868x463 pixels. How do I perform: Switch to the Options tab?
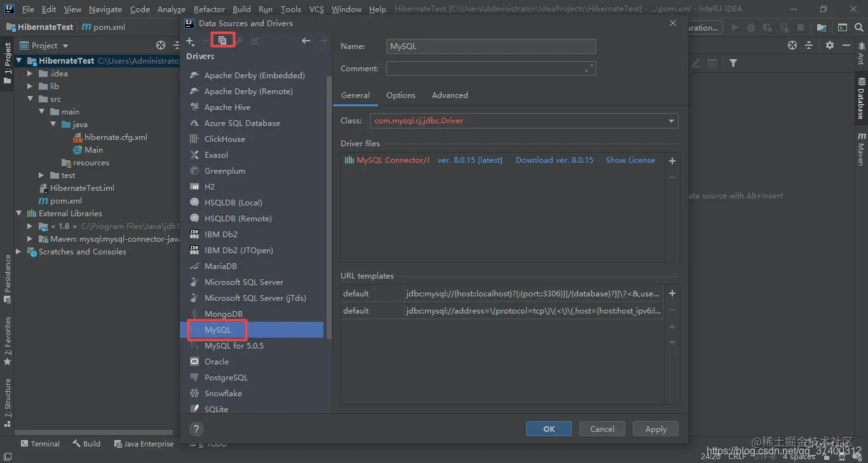401,95
